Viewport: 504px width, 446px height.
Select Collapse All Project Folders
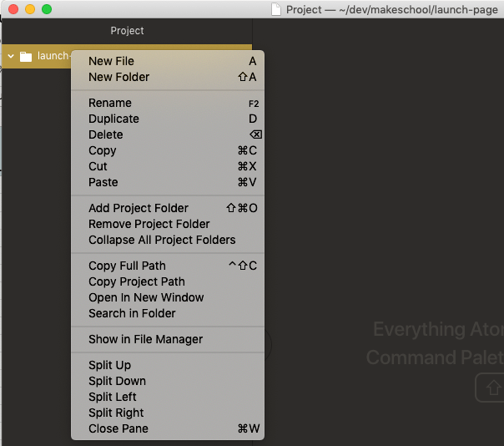pos(162,240)
